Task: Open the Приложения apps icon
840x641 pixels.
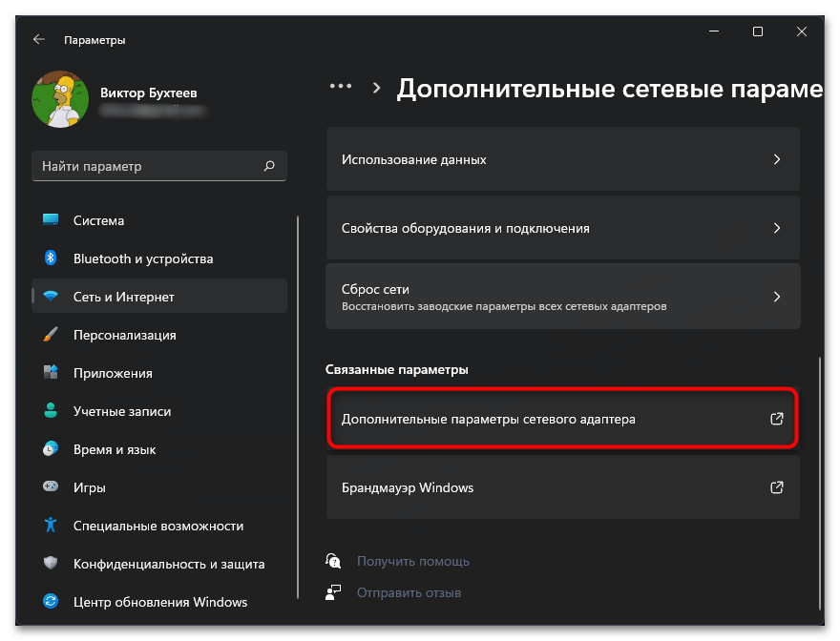Action: (x=52, y=373)
